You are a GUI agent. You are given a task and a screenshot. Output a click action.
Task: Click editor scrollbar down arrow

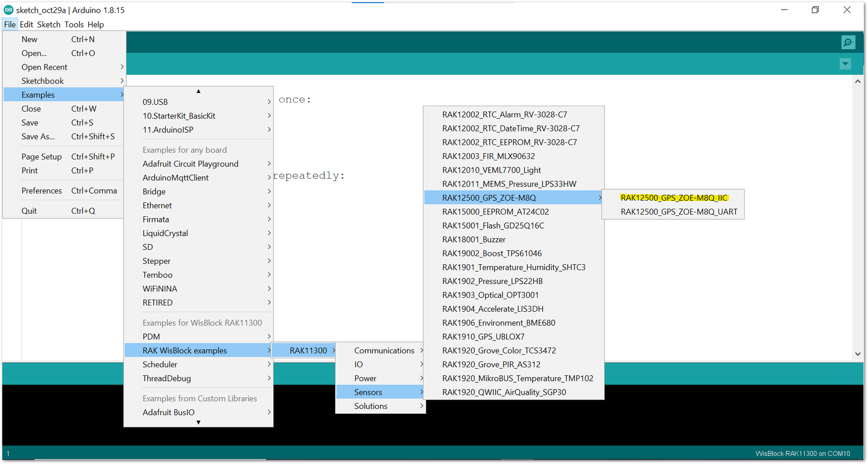click(x=858, y=354)
